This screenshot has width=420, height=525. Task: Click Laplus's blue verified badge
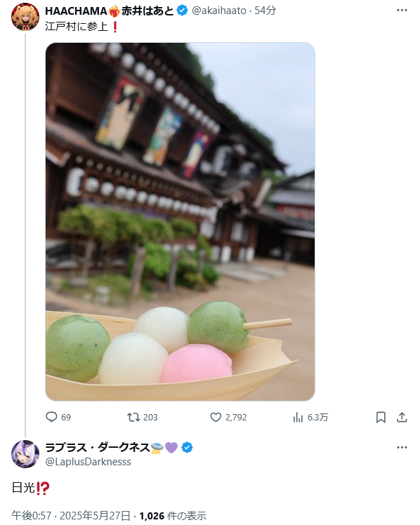[x=188, y=448]
